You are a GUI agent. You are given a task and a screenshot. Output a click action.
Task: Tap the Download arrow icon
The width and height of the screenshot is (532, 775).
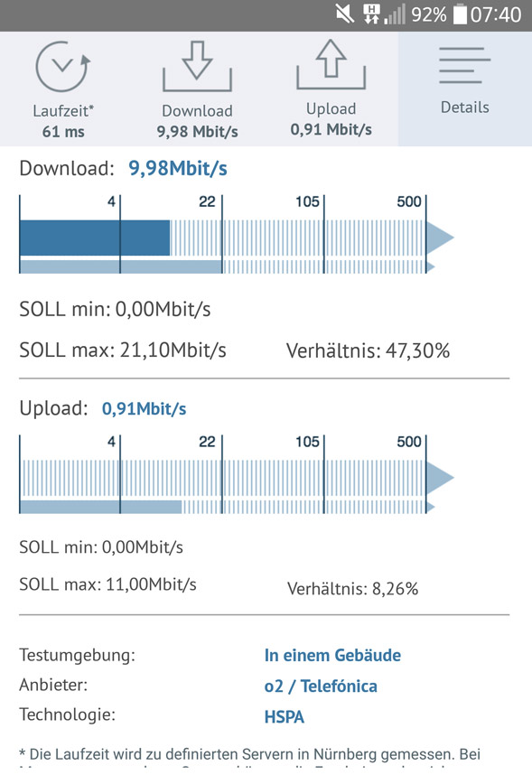click(x=197, y=66)
